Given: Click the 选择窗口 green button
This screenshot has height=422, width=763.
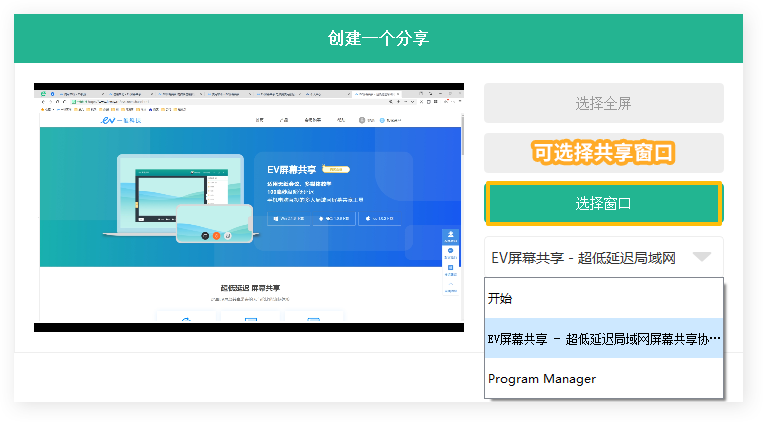Looking at the screenshot, I should coord(603,203).
